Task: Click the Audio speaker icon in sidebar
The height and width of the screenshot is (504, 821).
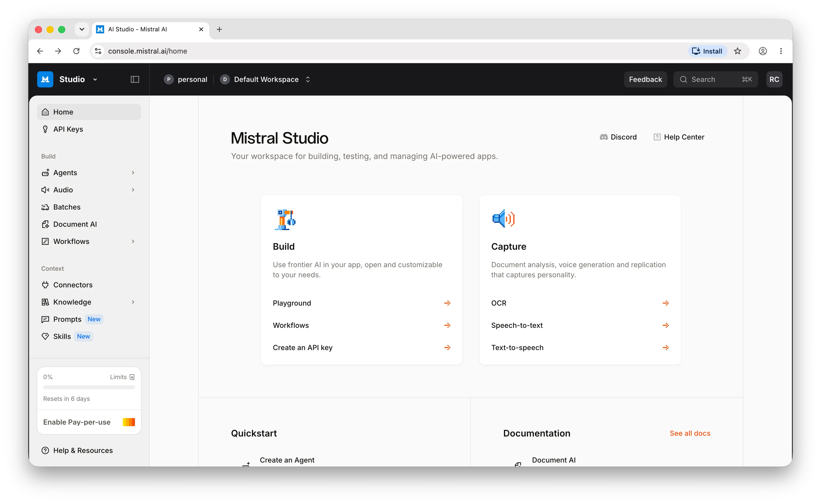Action: tap(45, 190)
